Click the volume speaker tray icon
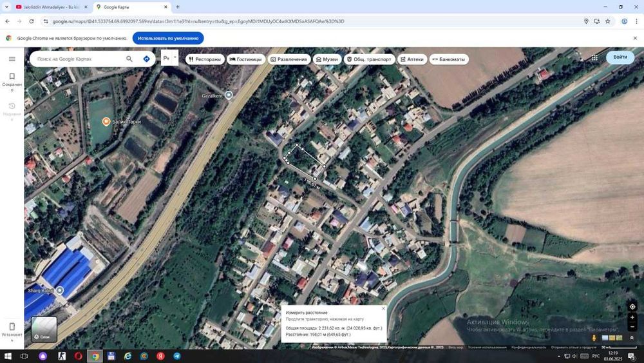The image size is (644, 363). click(575, 356)
